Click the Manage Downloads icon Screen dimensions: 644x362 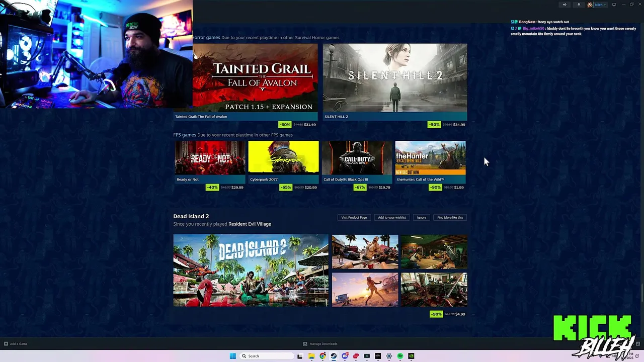305,344
